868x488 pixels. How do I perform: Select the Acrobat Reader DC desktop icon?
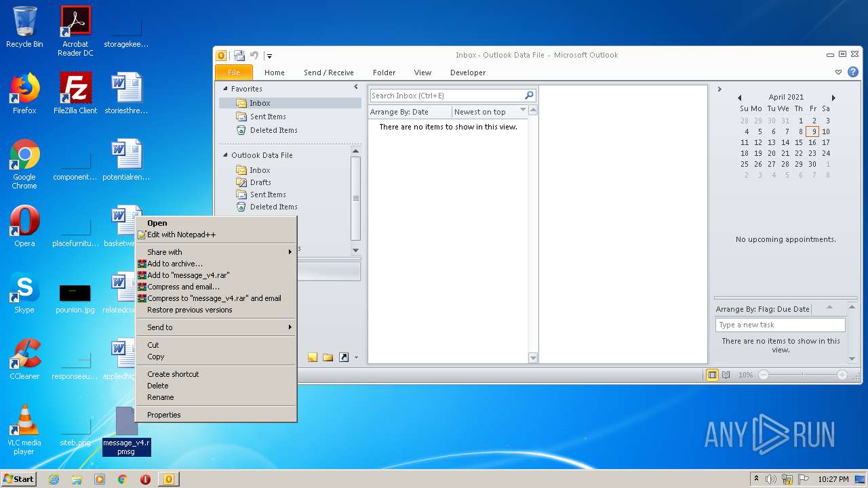[75, 31]
